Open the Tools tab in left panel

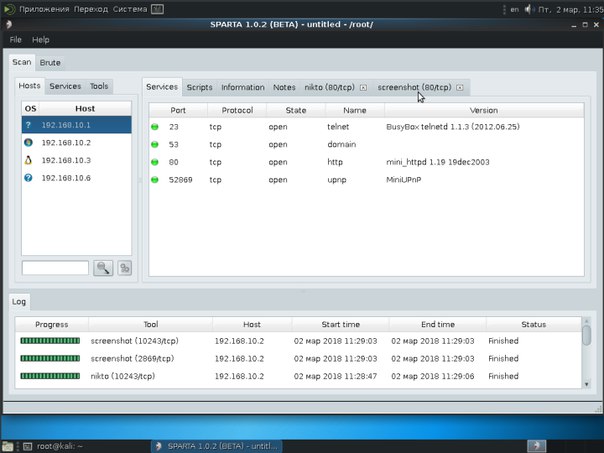point(99,87)
